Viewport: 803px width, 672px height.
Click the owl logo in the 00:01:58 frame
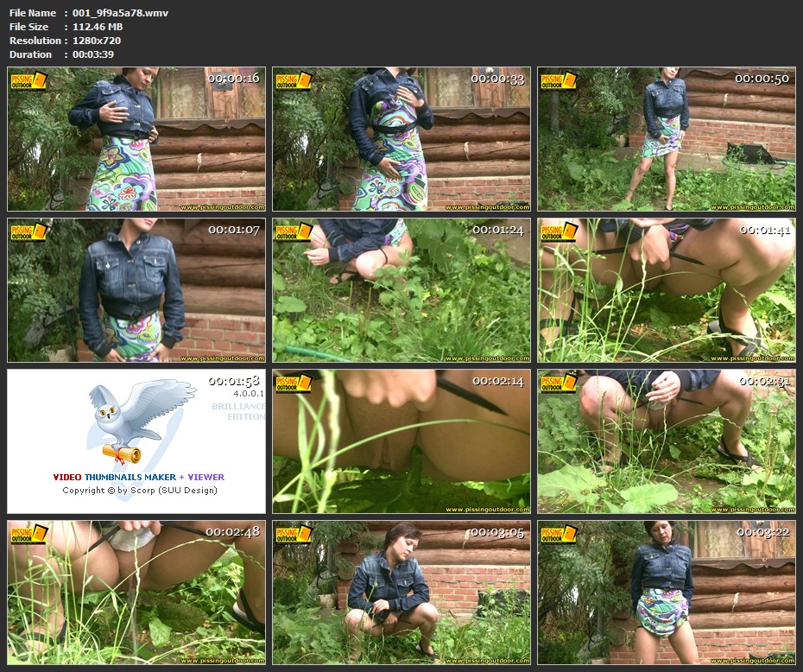[138, 419]
